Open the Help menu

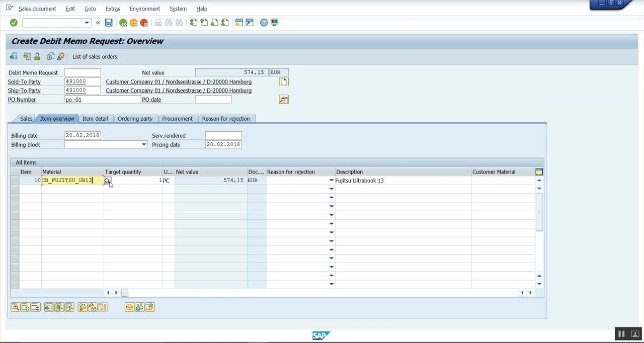point(202,9)
